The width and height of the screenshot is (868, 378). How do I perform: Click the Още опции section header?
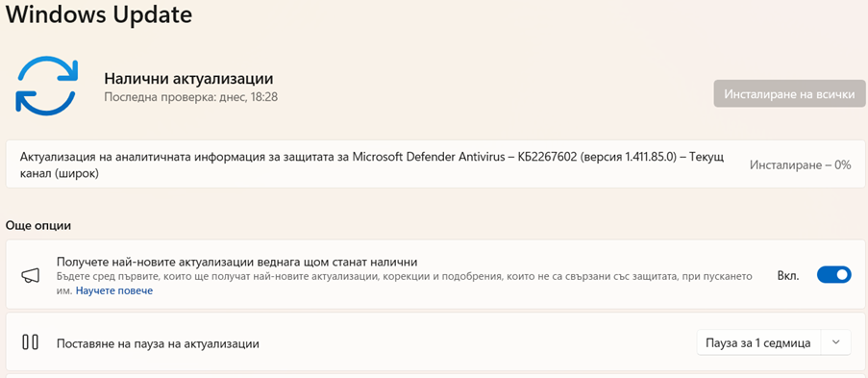tap(38, 226)
